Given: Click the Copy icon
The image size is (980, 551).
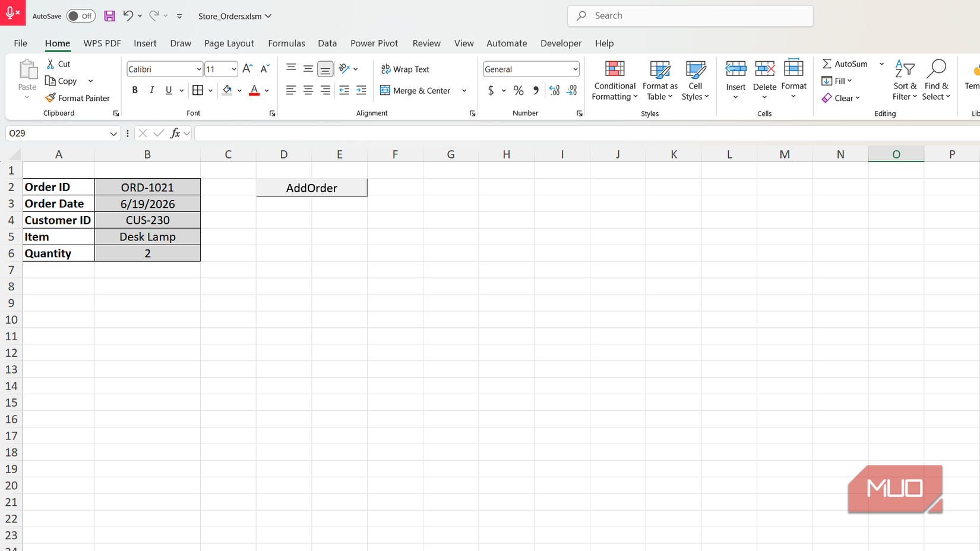Looking at the screenshot, I should 50,81.
